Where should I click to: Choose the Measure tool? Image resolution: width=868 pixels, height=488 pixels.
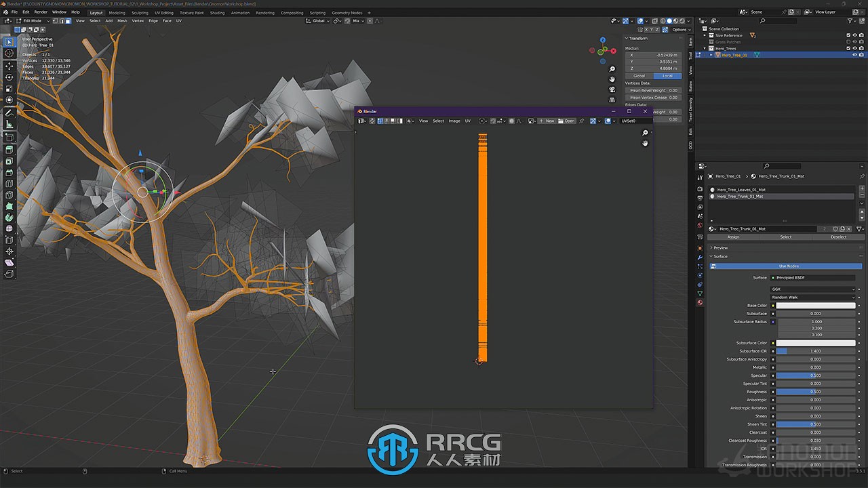[9, 125]
